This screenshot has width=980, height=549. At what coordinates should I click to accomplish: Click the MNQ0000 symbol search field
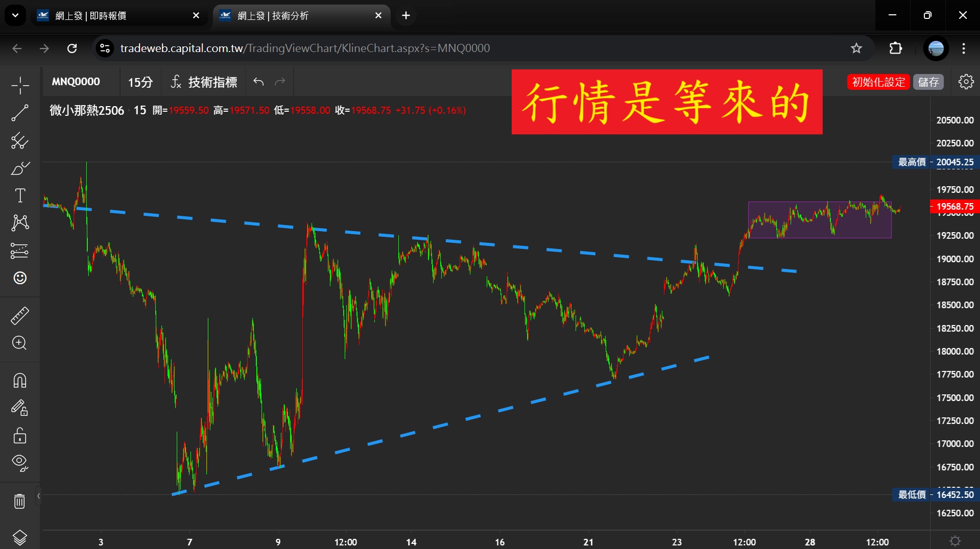tap(76, 82)
